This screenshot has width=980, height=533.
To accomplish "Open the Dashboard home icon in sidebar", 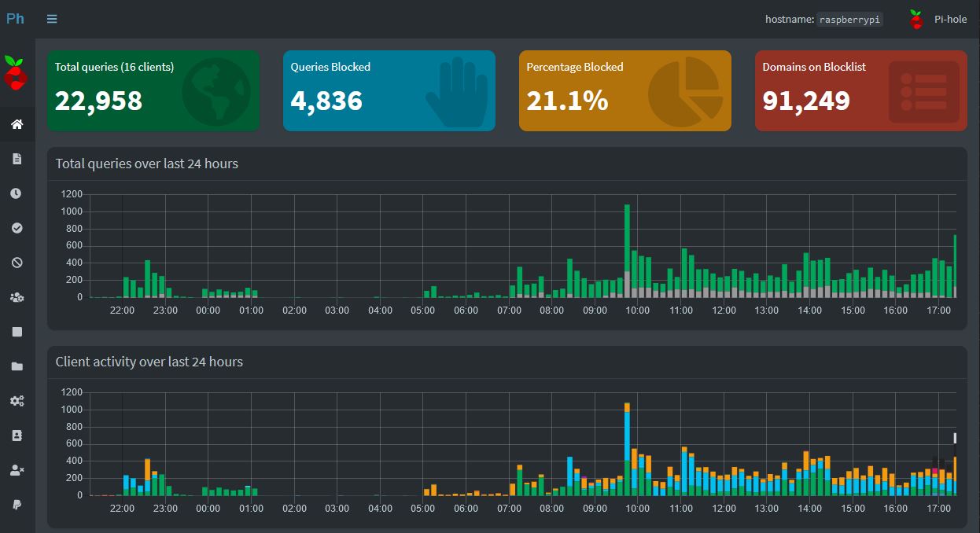I will coord(17,124).
